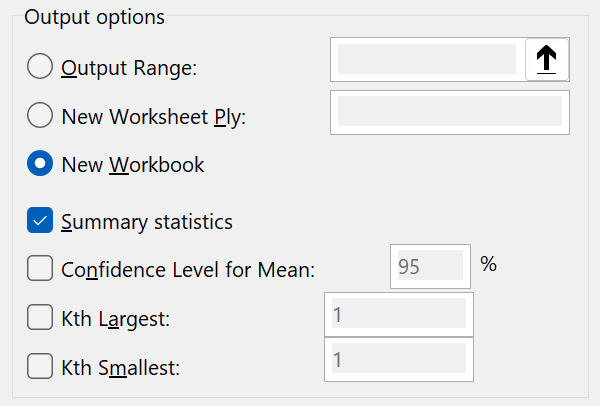
Task: Choose the New Workbook radio button
Action: (40, 164)
